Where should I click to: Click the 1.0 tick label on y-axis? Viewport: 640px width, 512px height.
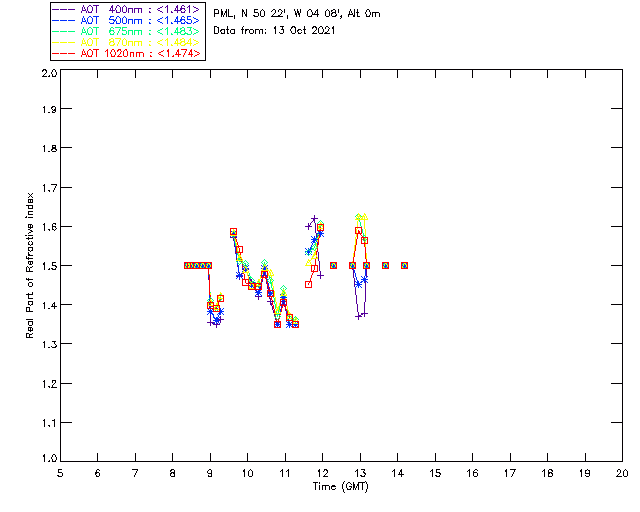coord(49,458)
